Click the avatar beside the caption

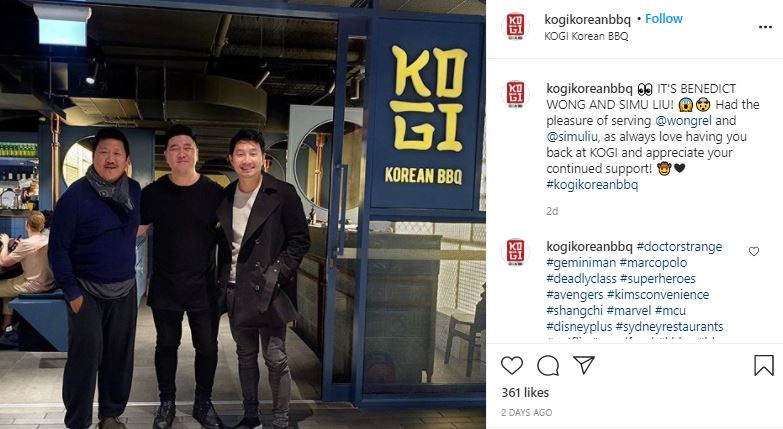click(x=515, y=94)
